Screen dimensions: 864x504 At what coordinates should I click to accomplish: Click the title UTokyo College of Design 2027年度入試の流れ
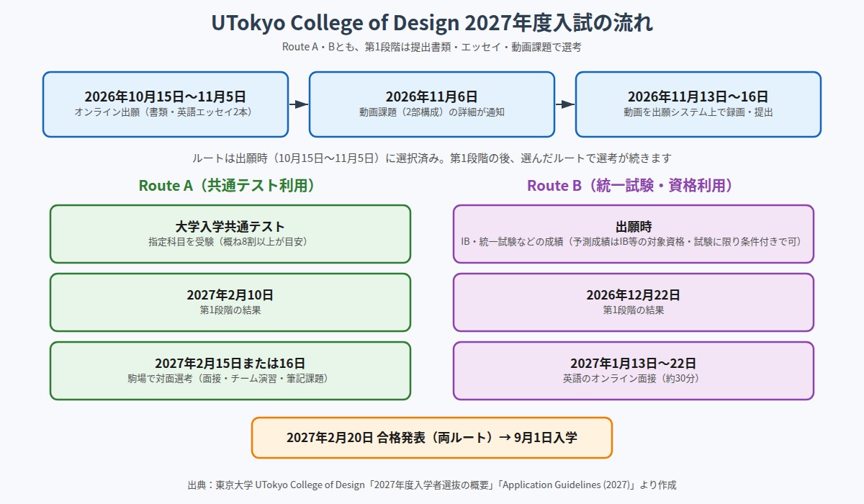tap(432, 23)
